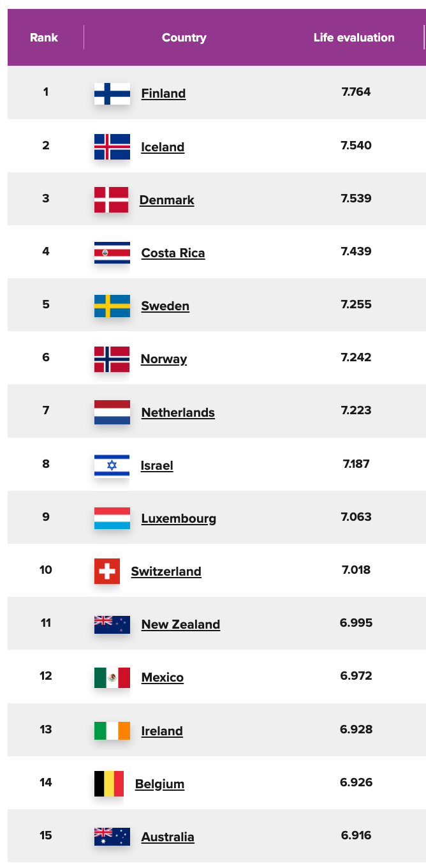Open the Ireland country link
Viewport: 426px width, 868px height.
coord(162,731)
